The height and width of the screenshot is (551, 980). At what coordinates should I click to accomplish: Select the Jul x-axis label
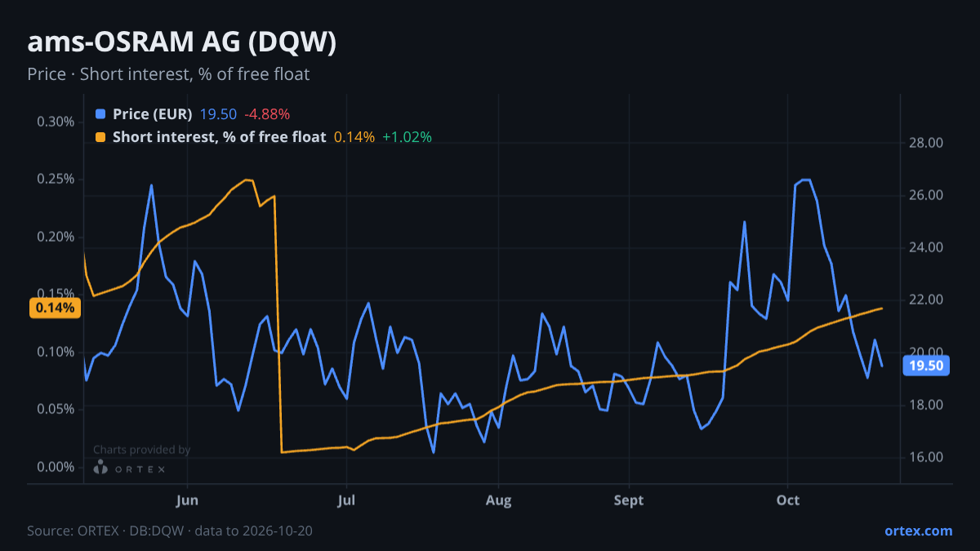tap(347, 500)
